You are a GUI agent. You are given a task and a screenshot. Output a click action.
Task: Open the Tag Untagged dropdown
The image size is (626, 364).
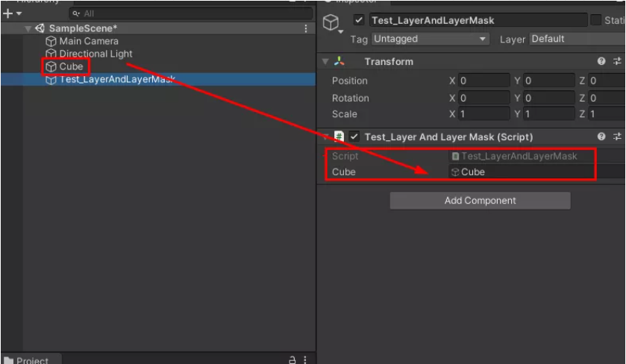[431, 39]
